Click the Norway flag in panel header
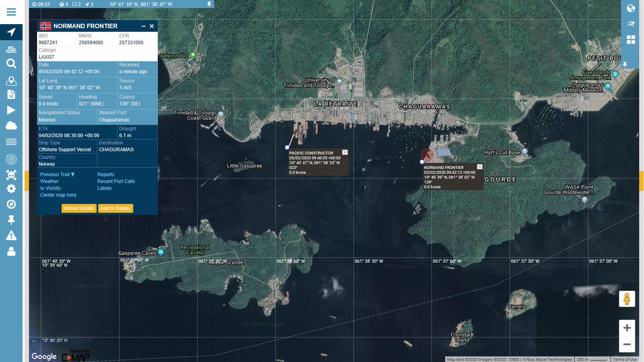This screenshot has height=362, width=644. [46, 26]
